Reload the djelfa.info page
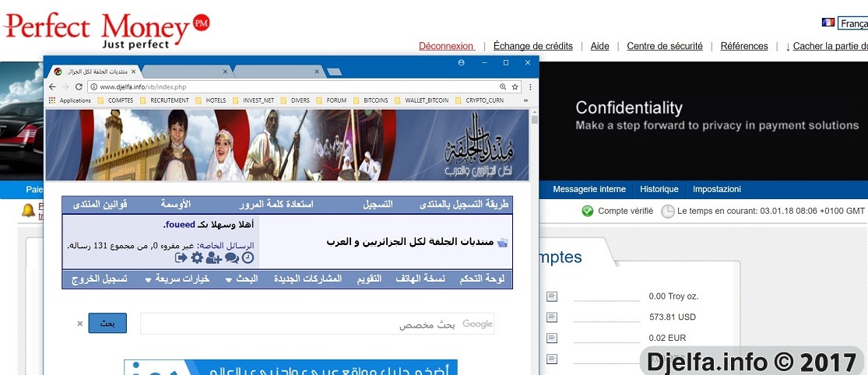868x375 pixels. point(79,87)
